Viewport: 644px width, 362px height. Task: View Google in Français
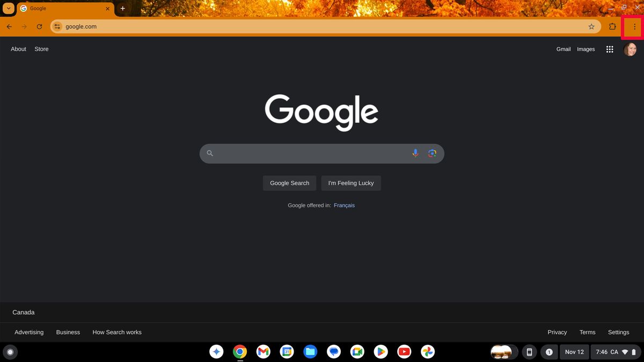click(x=344, y=205)
